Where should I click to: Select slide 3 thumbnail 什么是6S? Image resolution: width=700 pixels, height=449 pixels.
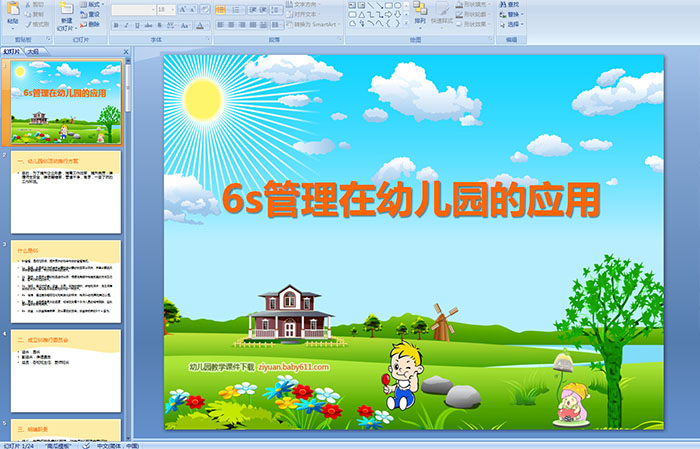click(x=66, y=282)
